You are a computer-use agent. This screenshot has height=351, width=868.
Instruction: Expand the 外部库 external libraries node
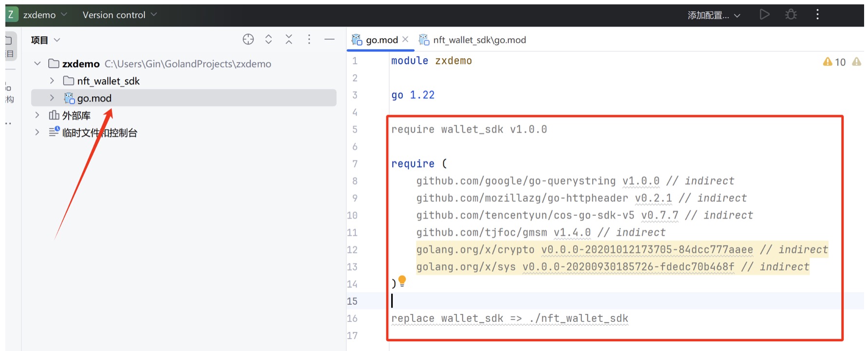tap(37, 115)
